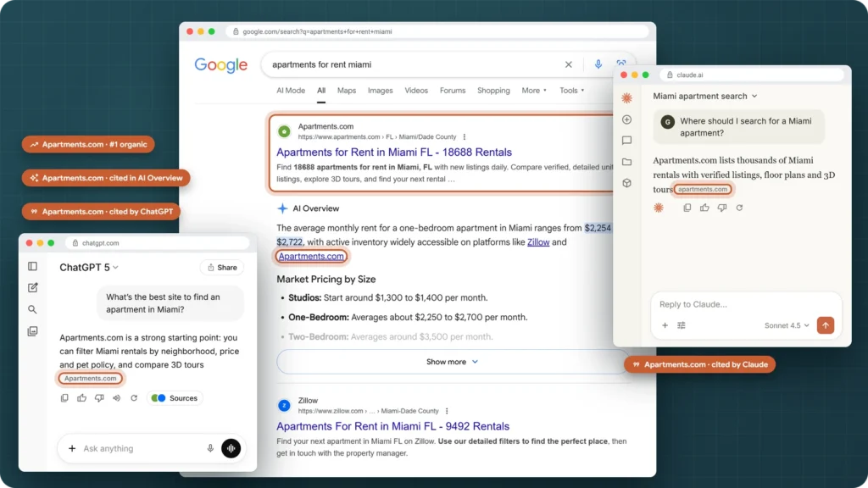Viewport: 868px width, 488px height.
Task: Clear the Google search box with X
Action: pos(569,64)
